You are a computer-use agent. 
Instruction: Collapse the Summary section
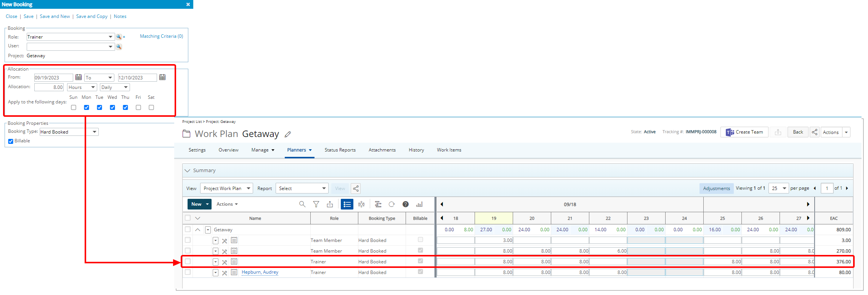point(187,171)
